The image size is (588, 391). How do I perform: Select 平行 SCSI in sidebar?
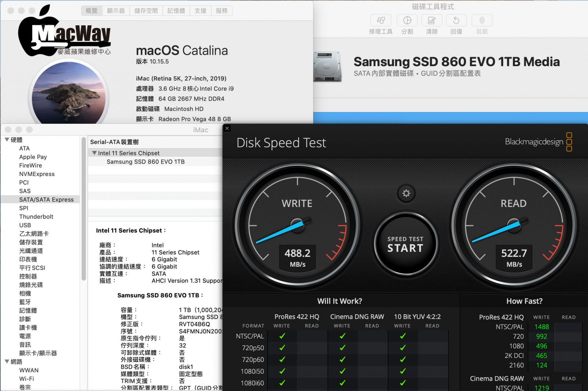[32, 268]
